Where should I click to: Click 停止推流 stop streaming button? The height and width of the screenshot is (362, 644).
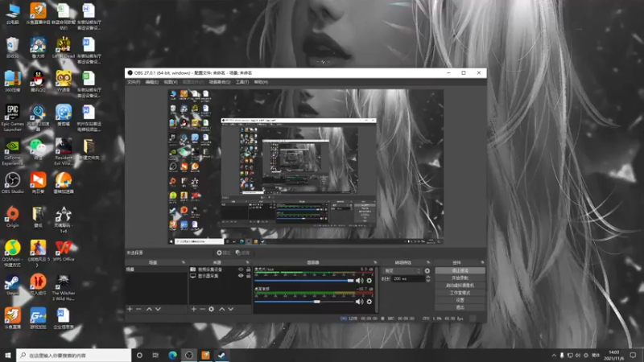pos(460,271)
